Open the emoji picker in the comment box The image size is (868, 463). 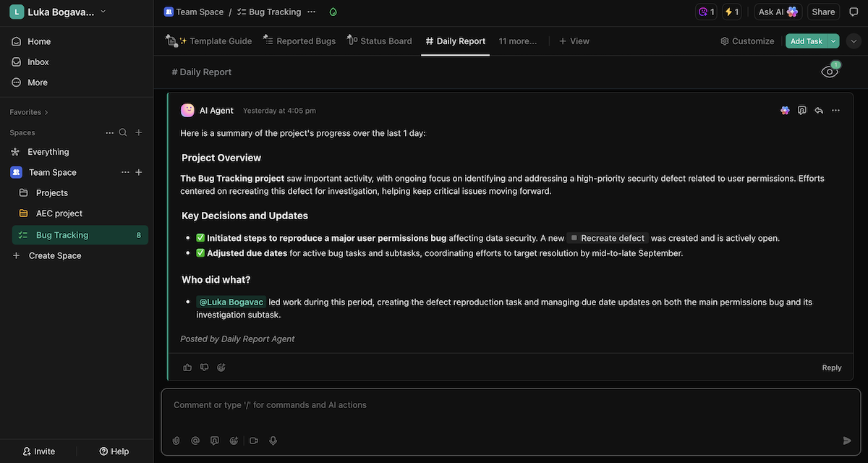[234, 440]
